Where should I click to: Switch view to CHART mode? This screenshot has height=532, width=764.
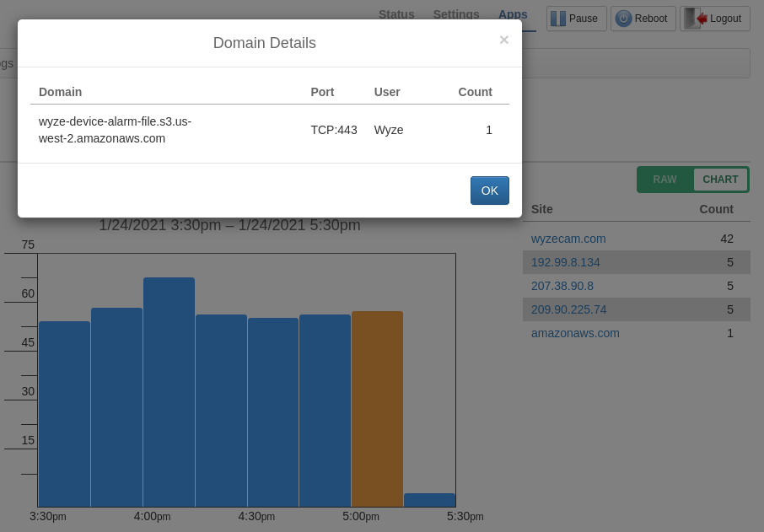pyautogui.click(x=720, y=180)
